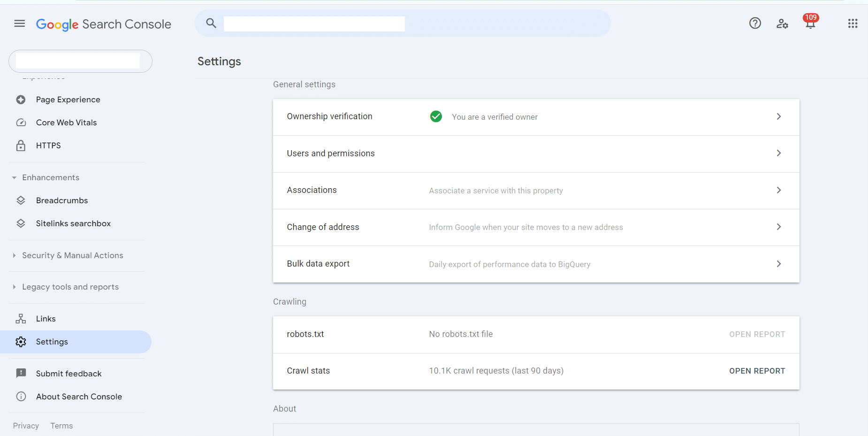Open the Google apps grid

point(853,23)
